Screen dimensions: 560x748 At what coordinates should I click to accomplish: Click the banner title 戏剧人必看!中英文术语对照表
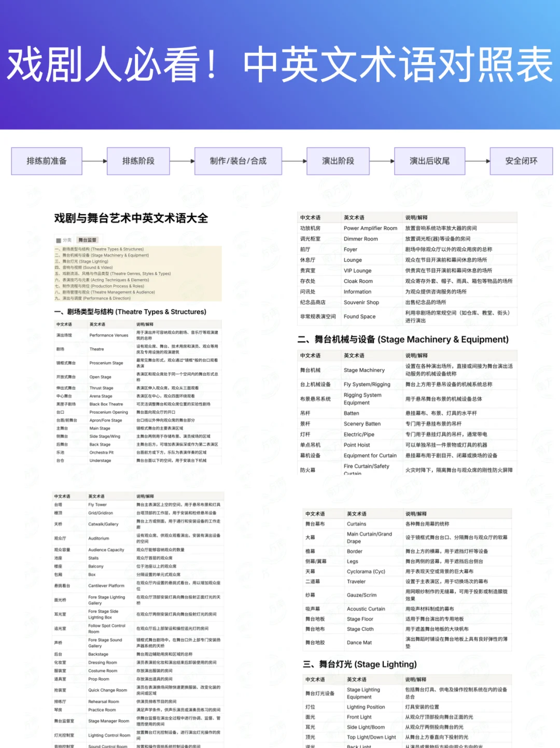(280, 64)
